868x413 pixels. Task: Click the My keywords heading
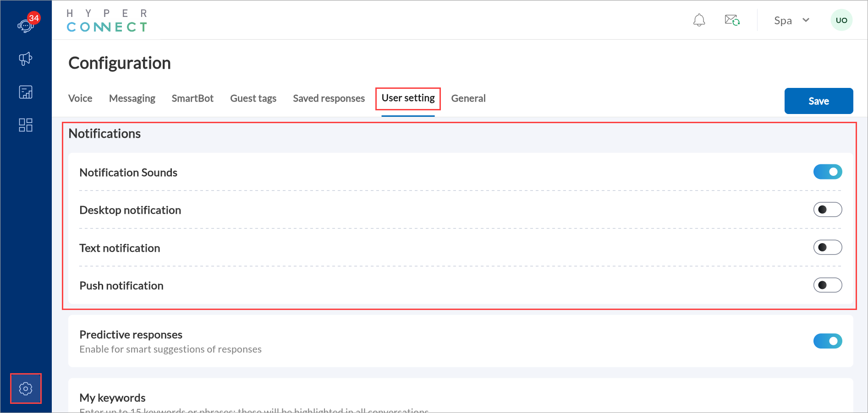click(x=112, y=398)
